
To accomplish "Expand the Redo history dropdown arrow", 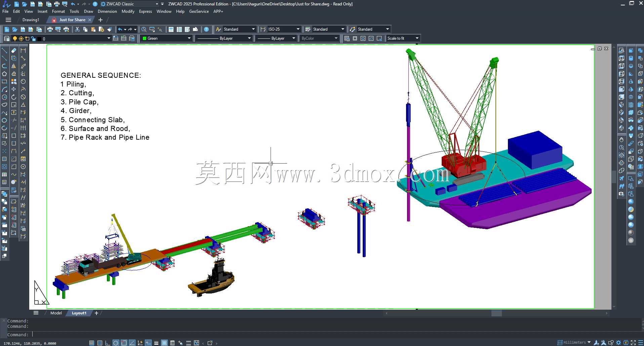I will [x=135, y=29].
